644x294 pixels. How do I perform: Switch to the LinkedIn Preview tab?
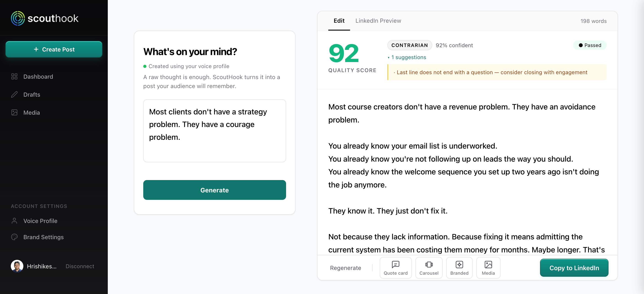378,21
